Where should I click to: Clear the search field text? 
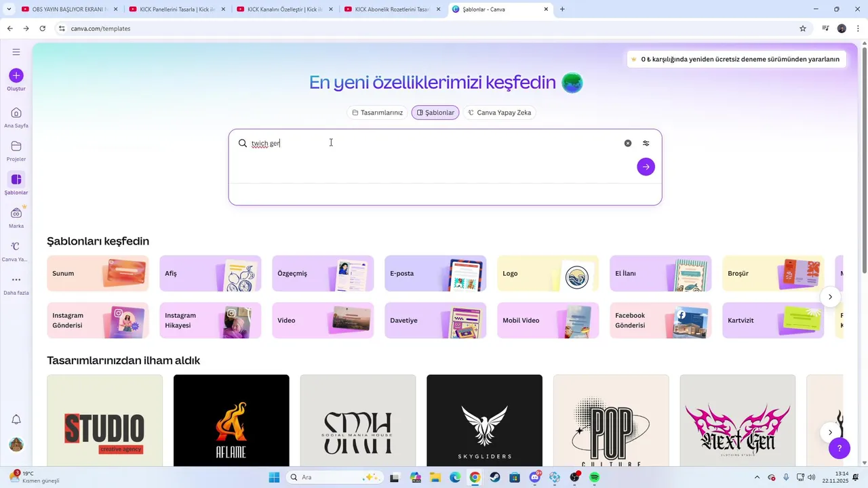click(628, 143)
